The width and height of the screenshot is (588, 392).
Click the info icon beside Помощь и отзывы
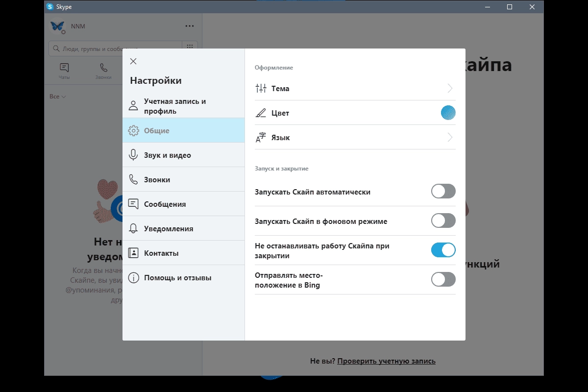(x=133, y=278)
